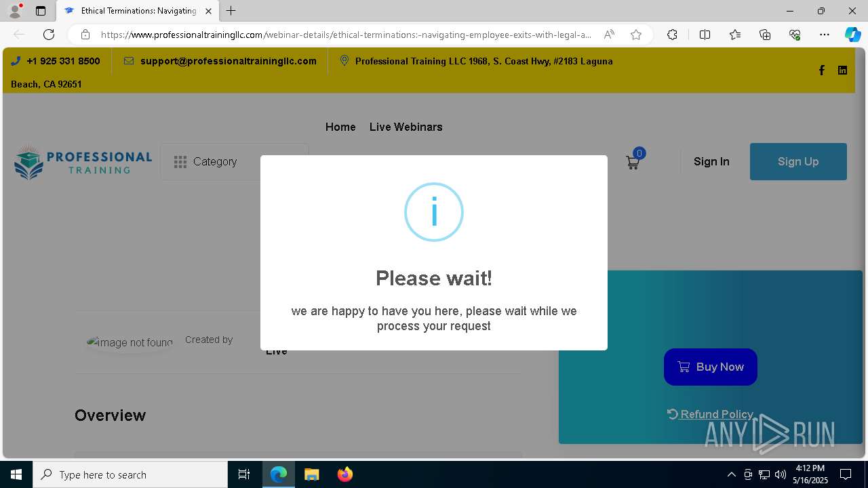
Task: Click the 'Please wait!' heading
Action: click(x=434, y=278)
